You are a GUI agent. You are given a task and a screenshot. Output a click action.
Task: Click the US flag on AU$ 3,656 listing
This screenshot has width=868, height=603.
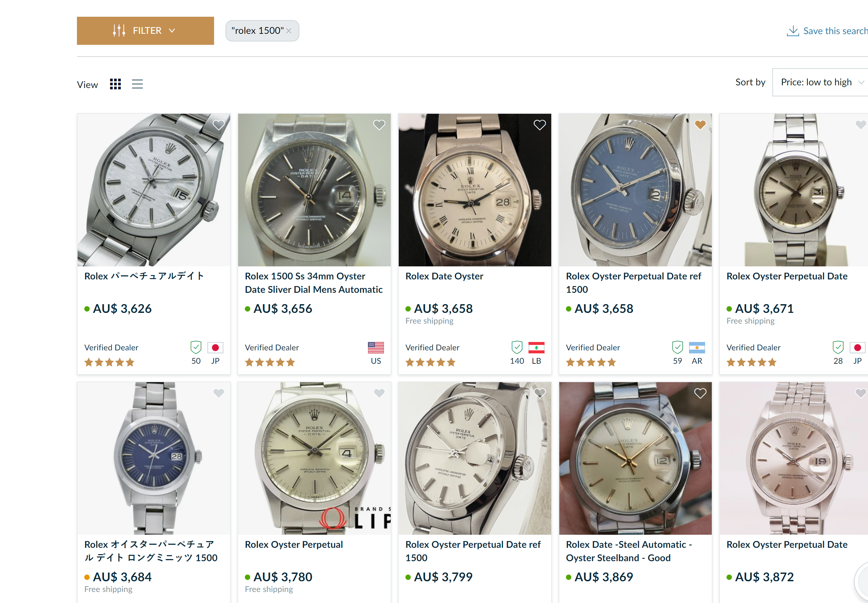(x=376, y=347)
